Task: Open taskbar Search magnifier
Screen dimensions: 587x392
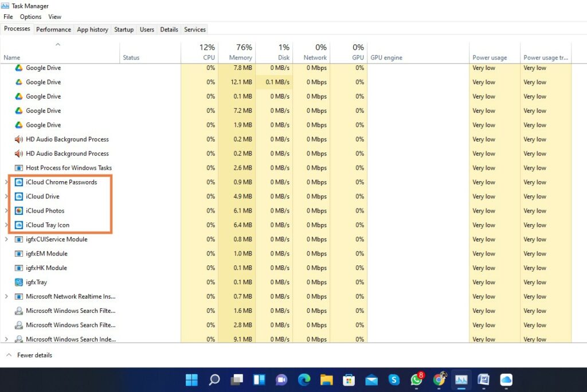Action: tap(214, 379)
